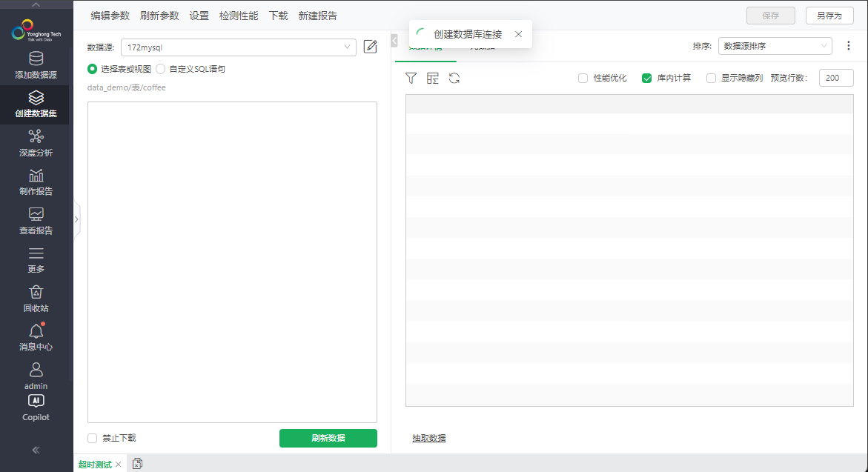Click the 抽取数据 link
This screenshot has height=472, width=868.
pos(428,438)
